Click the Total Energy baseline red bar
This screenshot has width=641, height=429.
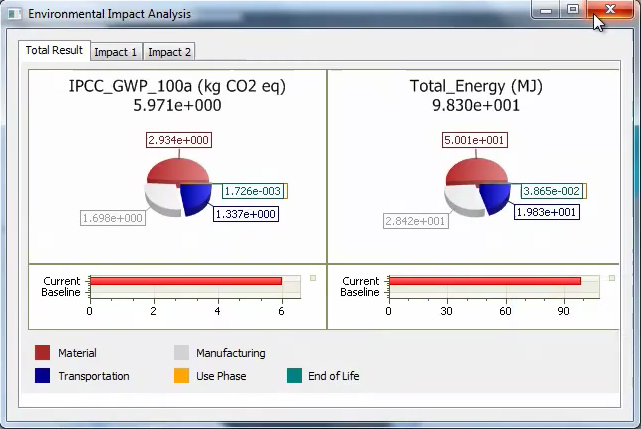pyautogui.click(x=484, y=281)
